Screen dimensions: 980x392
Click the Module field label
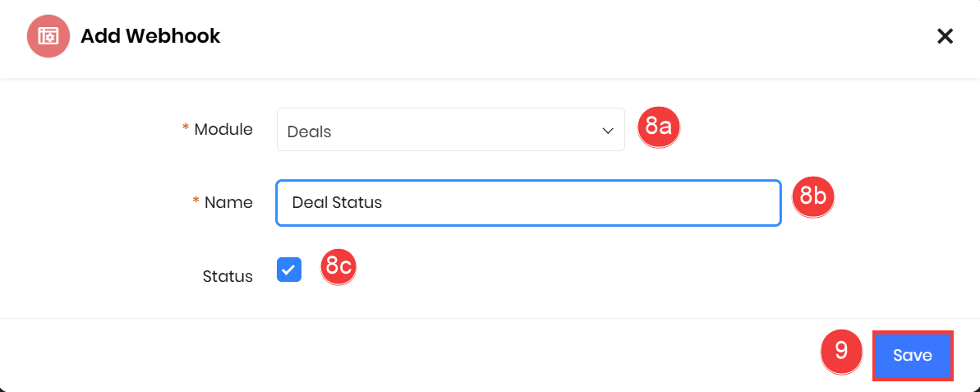(x=223, y=129)
